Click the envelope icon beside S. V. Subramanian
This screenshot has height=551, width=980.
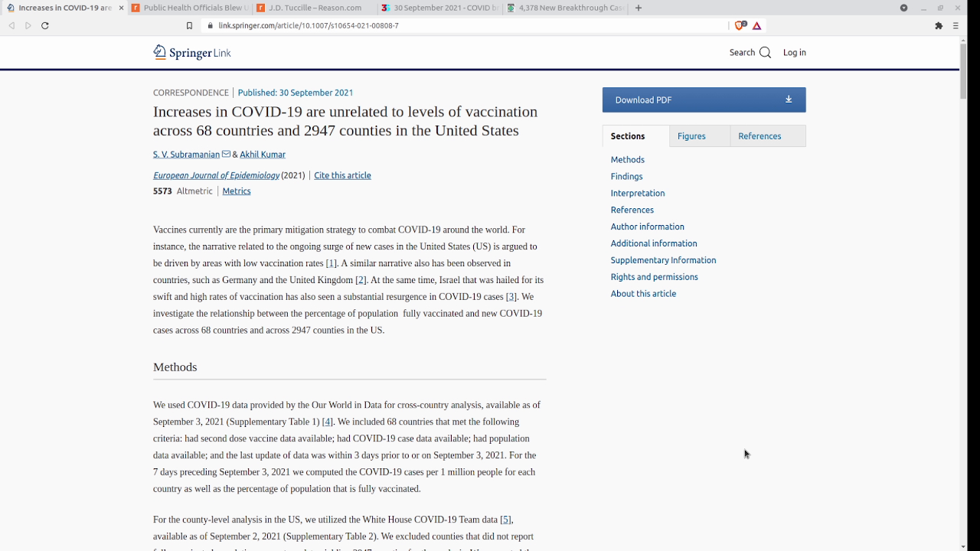(x=226, y=155)
